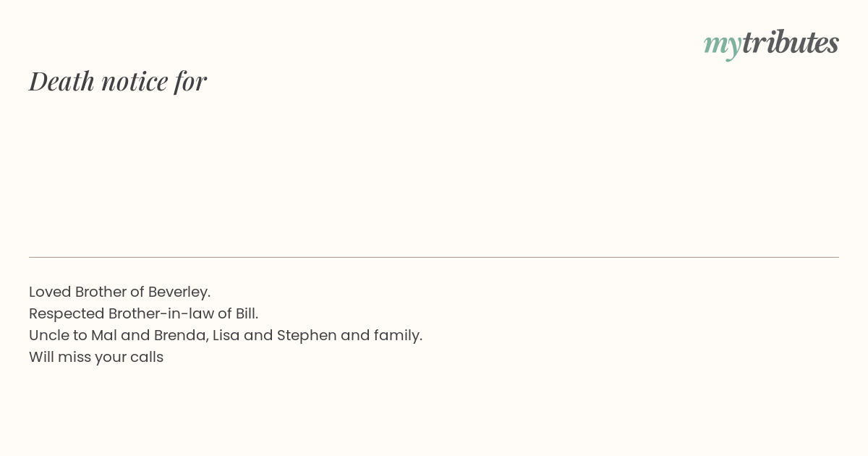
Task: Click the word "calls" in the last line
Action: (x=147, y=357)
